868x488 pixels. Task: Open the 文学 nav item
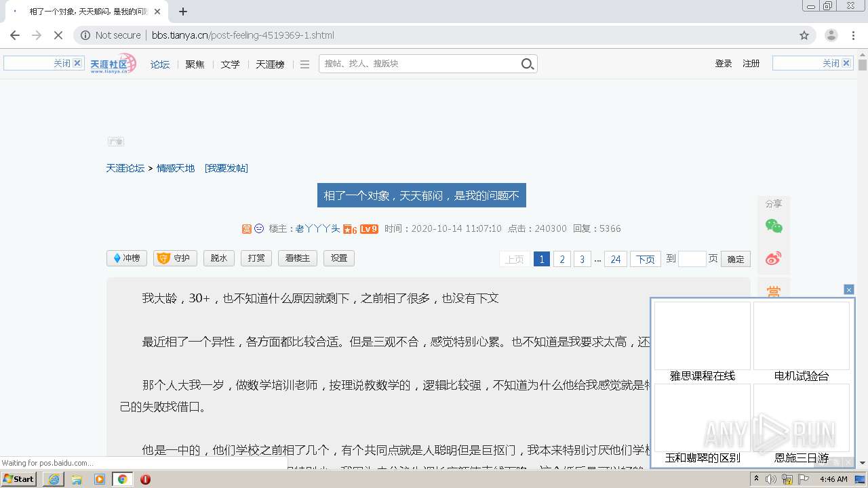[x=231, y=64]
